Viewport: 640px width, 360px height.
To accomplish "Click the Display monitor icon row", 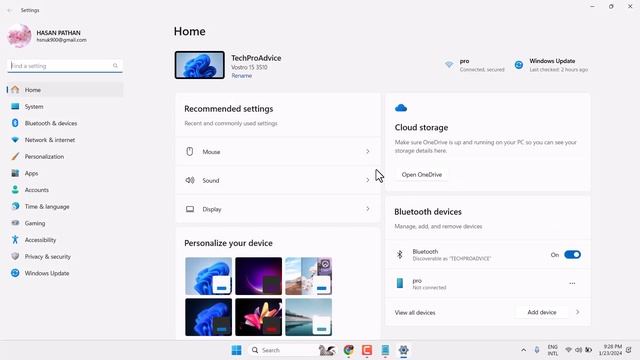I will pyautogui.click(x=190, y=209).
